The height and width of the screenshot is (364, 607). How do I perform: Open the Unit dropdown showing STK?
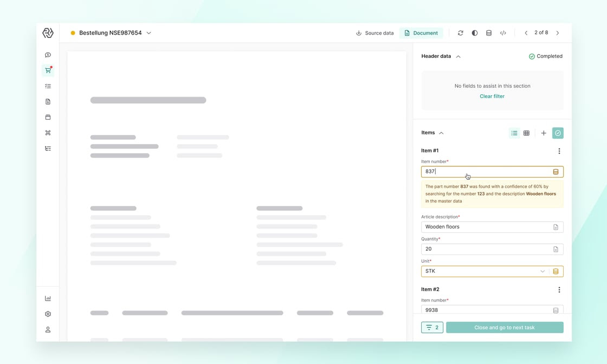485,271
